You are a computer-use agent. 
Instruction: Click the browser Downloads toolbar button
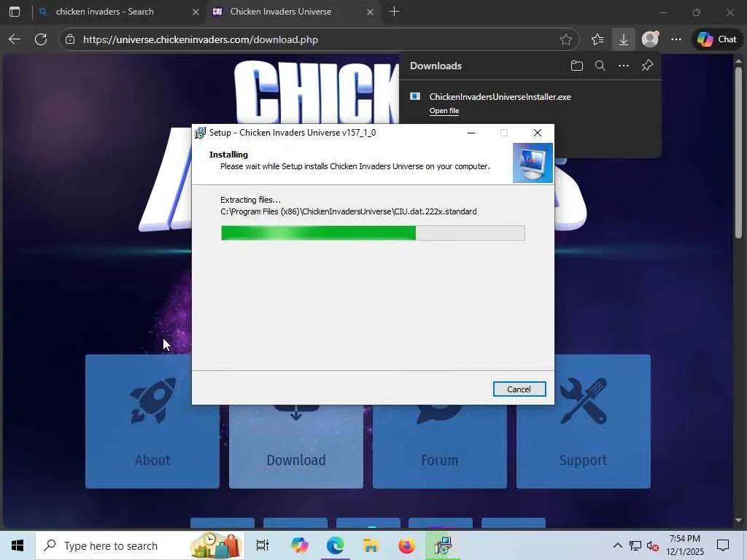pyautogui.click(x=623, y=39)
